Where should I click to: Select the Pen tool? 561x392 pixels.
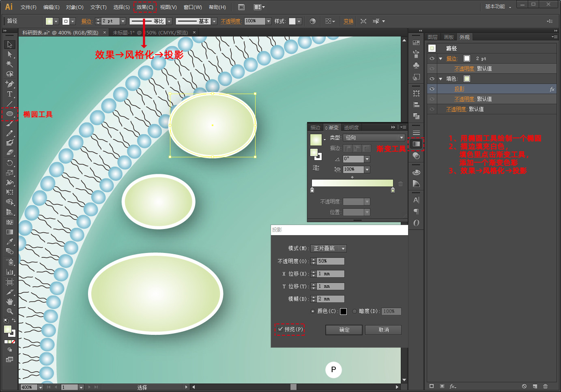pyautogui.click(x=10, y=84)
